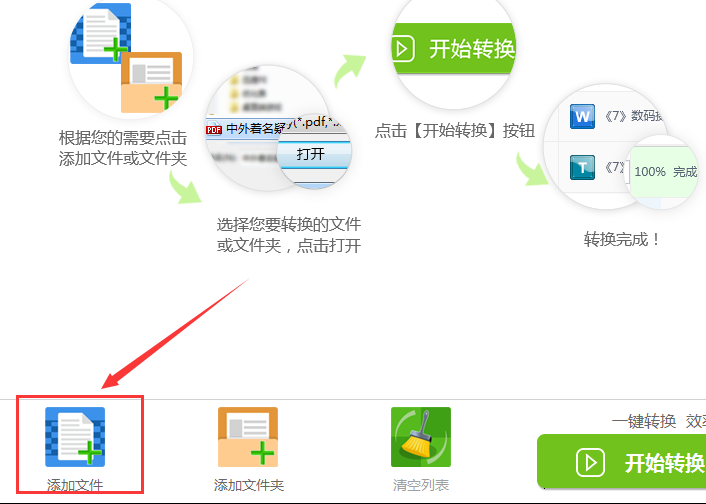Click the 添加文件夹 text label

click(249, 486)
